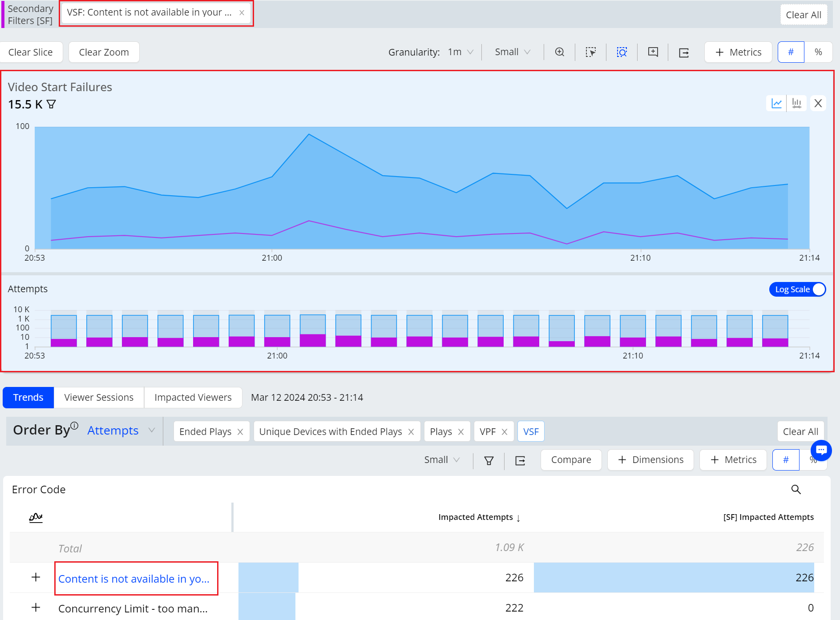The height and width of the screenshot is (620, 840).
Task: Click the zoom-in magnifier icon
Action: tap(560, 52)
